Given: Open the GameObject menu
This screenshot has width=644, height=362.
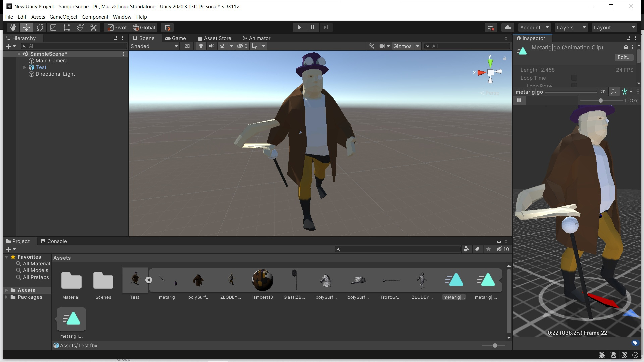Looking at the screenshot, I should click(63, 17).
